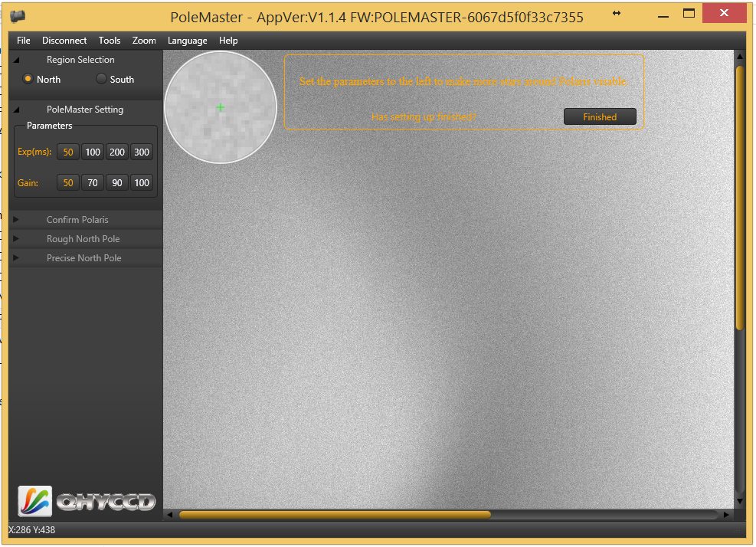
Task: Open the Disconnect menu
Action: click(64, 41)
